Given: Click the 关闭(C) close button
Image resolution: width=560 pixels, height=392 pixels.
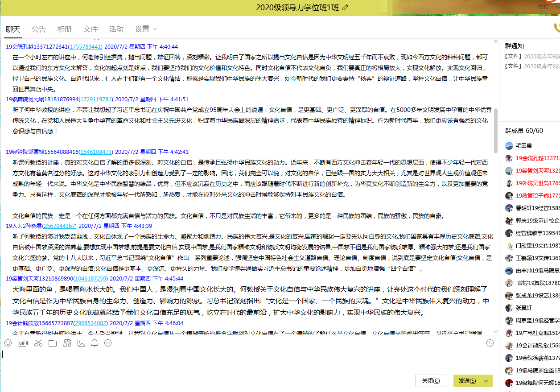Looking at the screenshot, I should 431,381.
